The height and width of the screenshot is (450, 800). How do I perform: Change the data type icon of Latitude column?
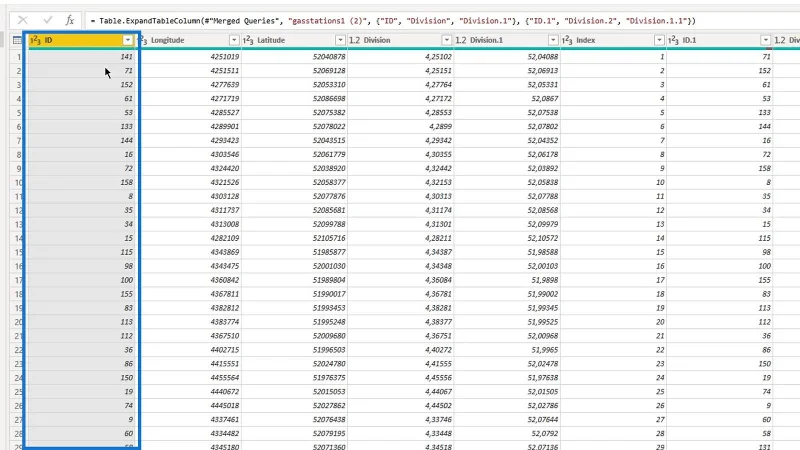point(248,40)
